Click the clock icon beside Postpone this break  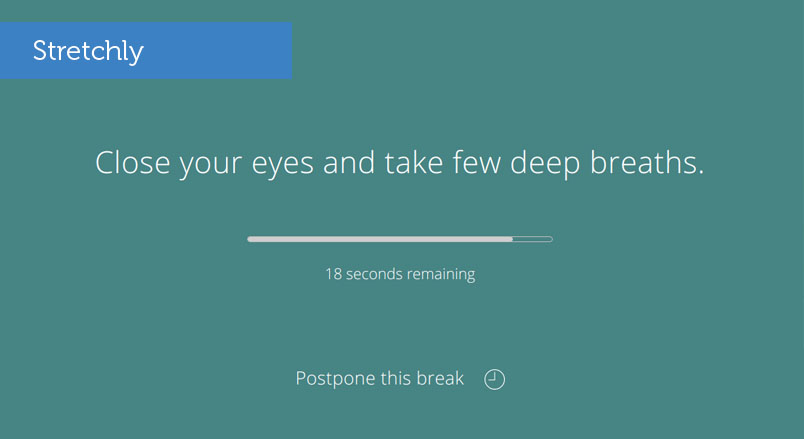pyautogui.click(x=494, y=380)
